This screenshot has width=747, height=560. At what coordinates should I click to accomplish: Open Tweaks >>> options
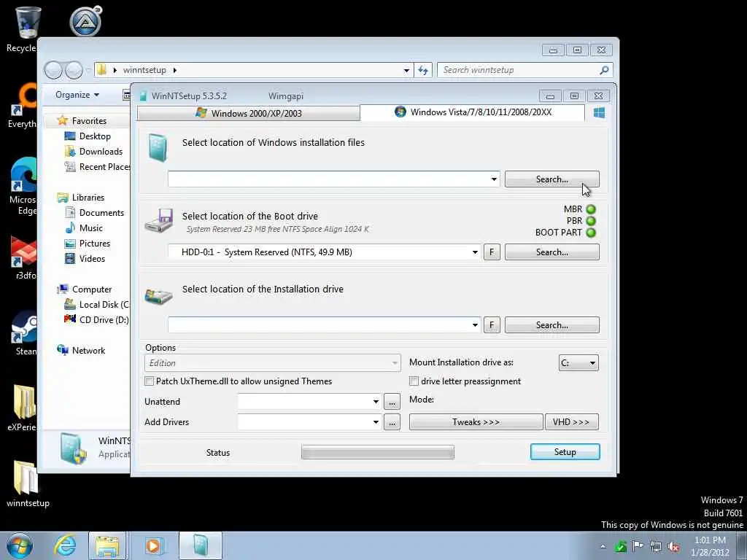coord(476,422)
